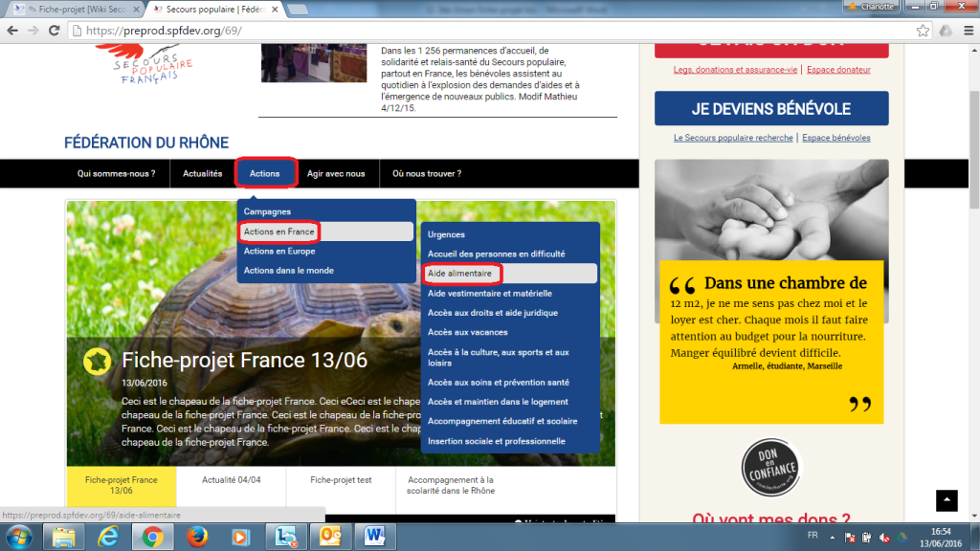Image resolution: width=980 pixels, height=551 pixels.
Task: Click the Fédération du Rhône heading
Action: 146,143
